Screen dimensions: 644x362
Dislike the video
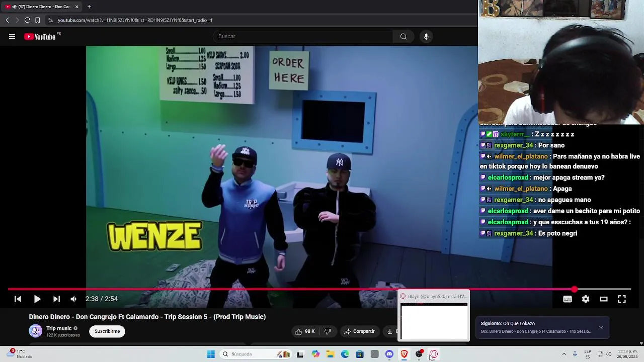pyautogui.click(x=328, y=331)
